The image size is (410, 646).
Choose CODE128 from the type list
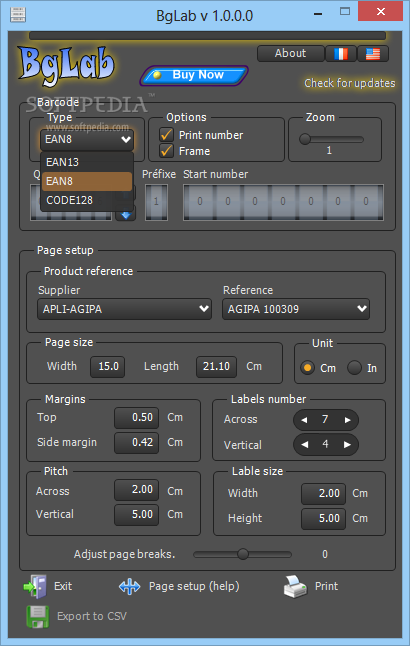point(87,201)
